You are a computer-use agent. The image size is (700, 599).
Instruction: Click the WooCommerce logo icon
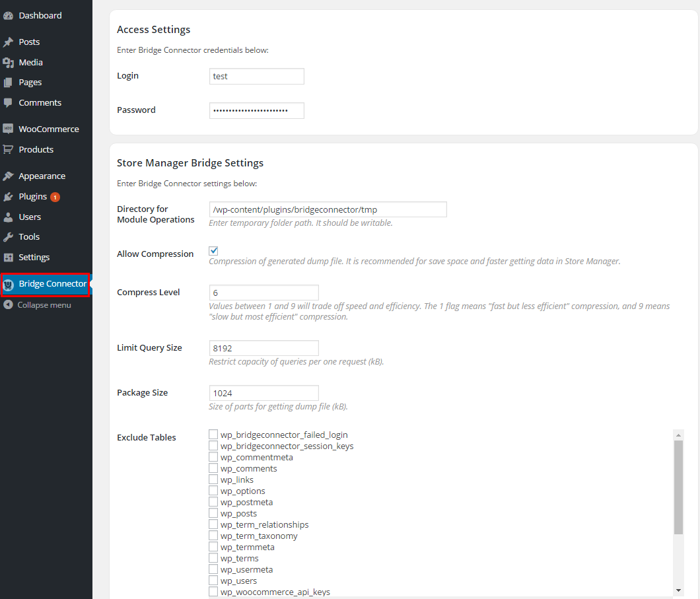click(x=8, y=129)
